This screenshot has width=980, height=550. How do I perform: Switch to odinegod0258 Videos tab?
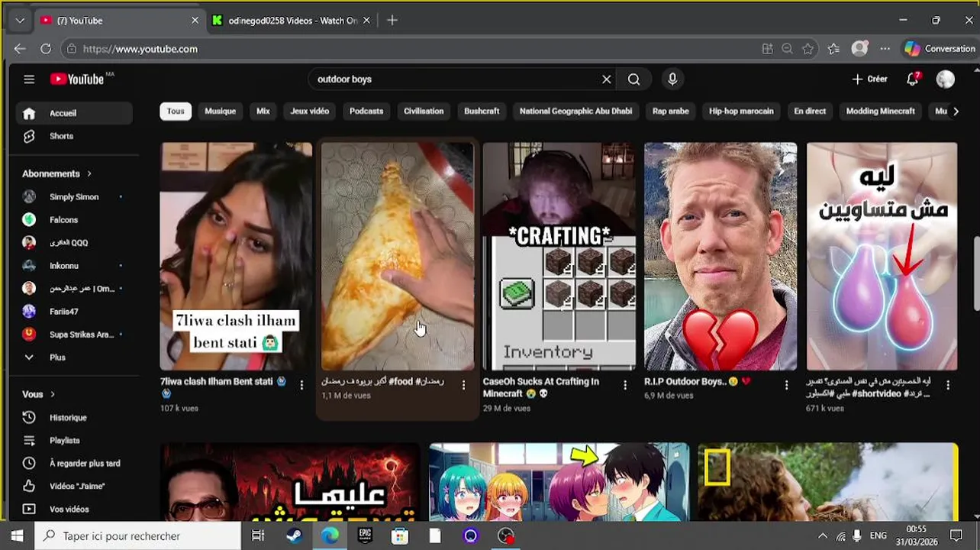click(292, 21)
